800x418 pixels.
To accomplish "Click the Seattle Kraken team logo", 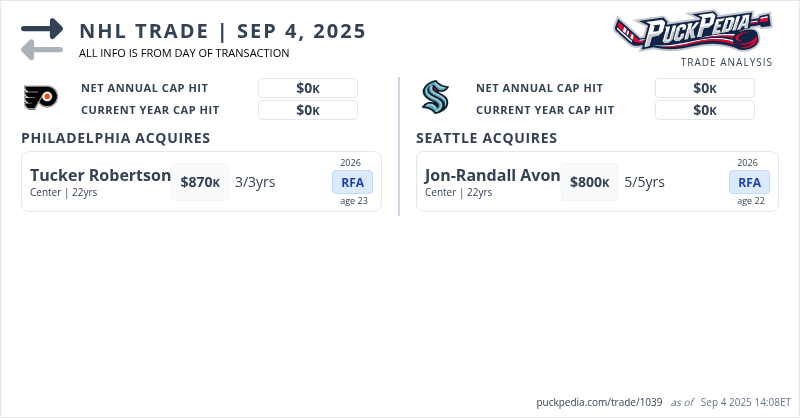I will pyautogui.click(x=435, y=97).
